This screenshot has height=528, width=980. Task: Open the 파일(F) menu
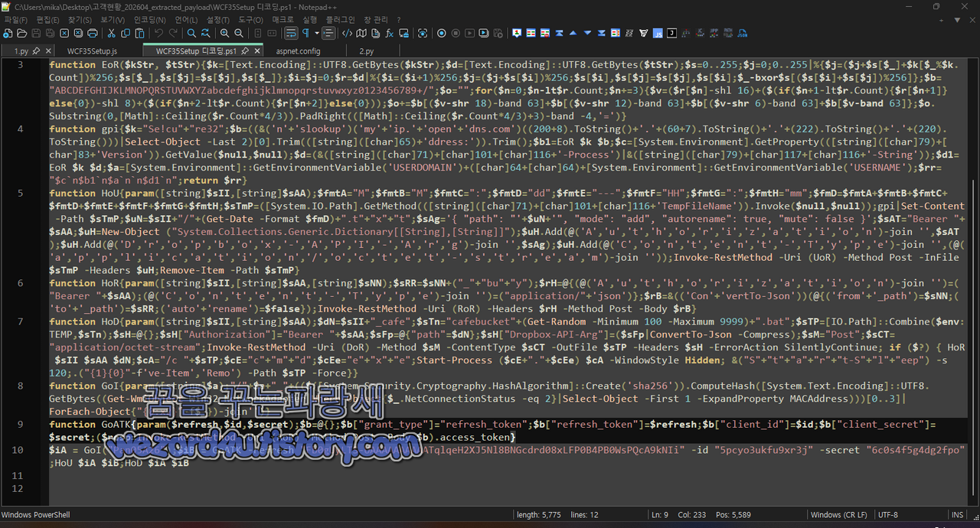click(x=15, y=19)
